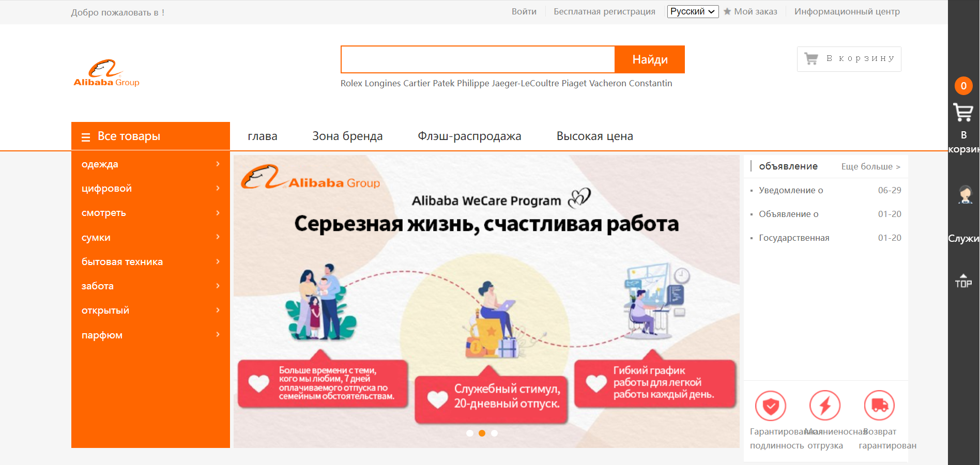Open the Флэш-распродажа tab
This screenshot has height=465, width=980.
pyautogui.click(x=469, y=136)
